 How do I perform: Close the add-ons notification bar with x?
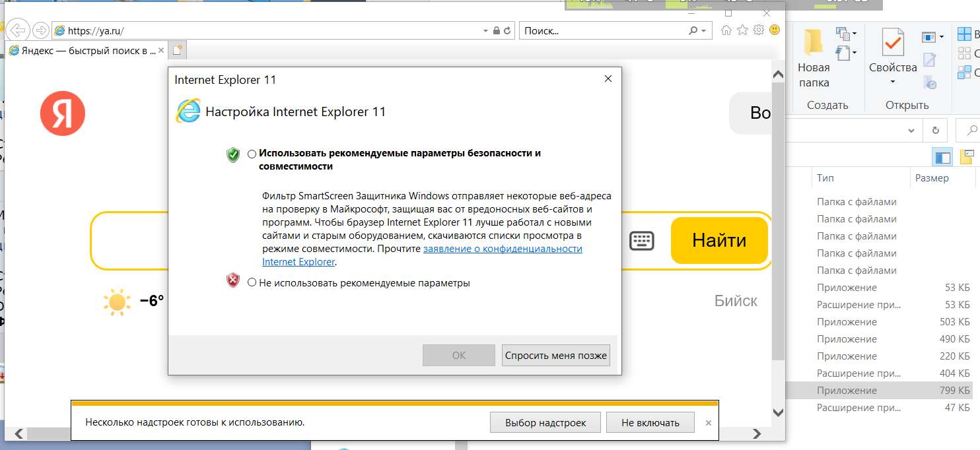(x=709, y=422)
